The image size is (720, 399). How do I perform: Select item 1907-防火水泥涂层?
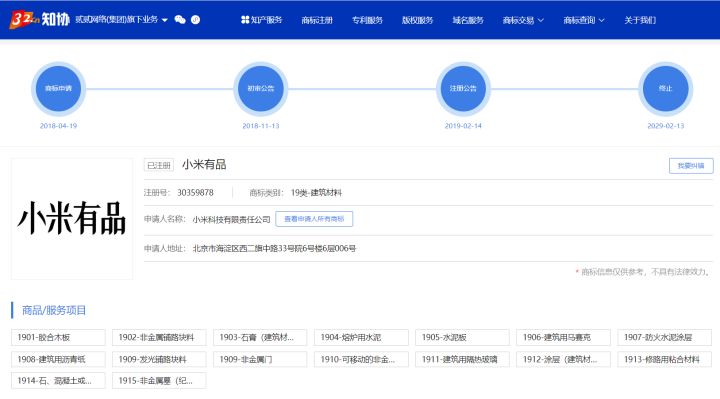click(664, 337)
